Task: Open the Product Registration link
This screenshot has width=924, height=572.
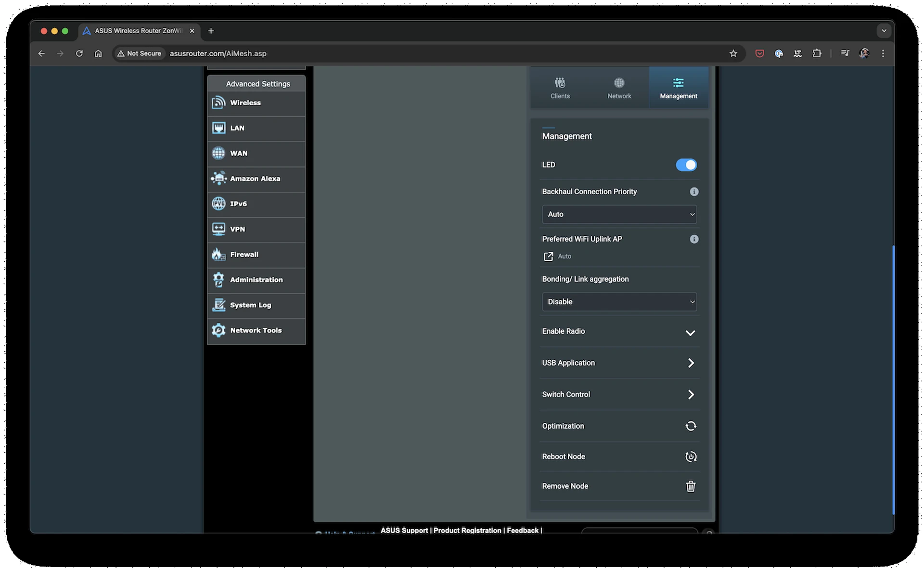Action: [x=467, y=530]
